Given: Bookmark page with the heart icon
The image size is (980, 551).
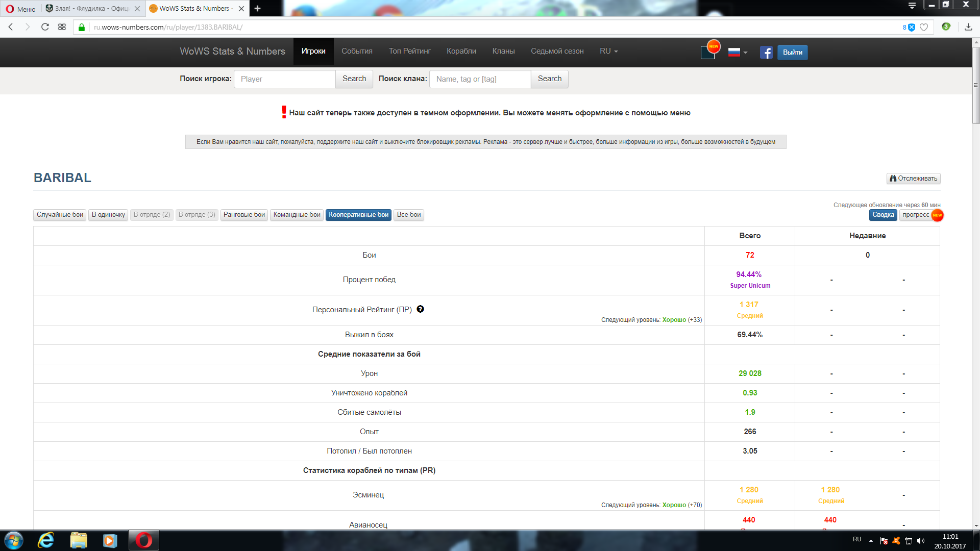Looking at the screenshot, I should (924, 28).
